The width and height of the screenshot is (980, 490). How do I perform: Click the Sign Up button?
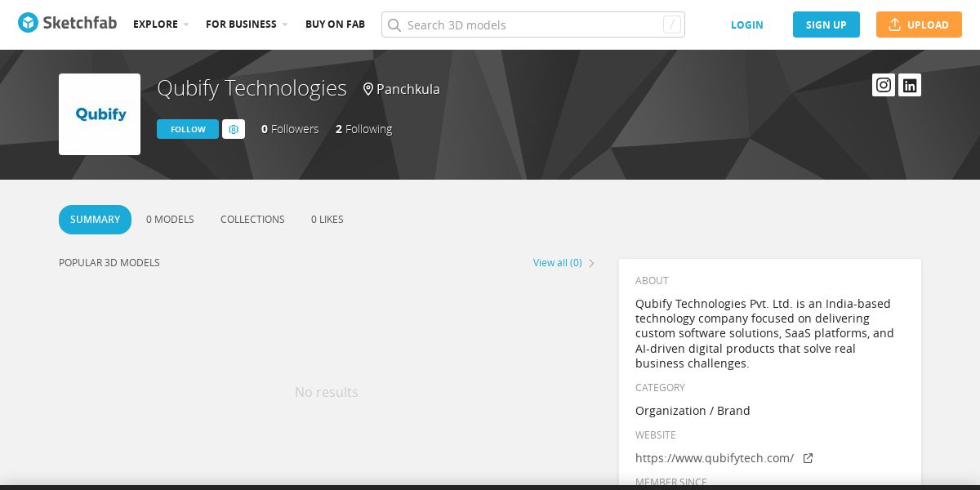(x=826, y=24)
